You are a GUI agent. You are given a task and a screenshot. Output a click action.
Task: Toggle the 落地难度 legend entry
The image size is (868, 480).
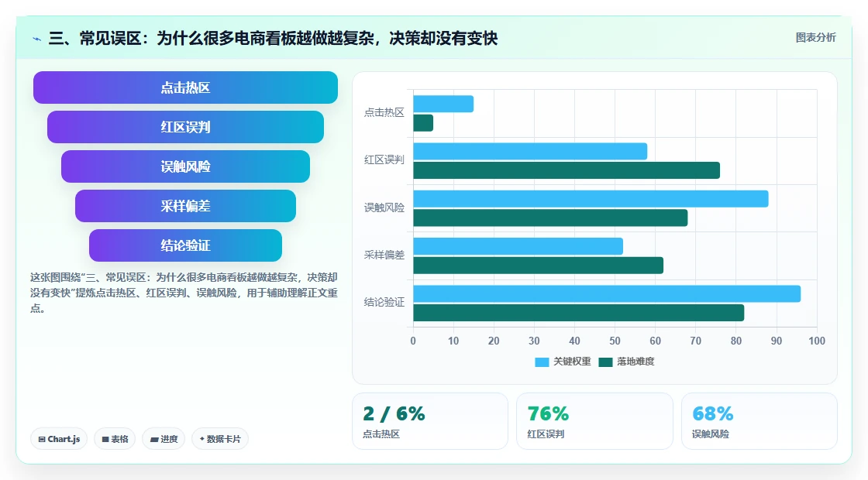pos(627,362)
